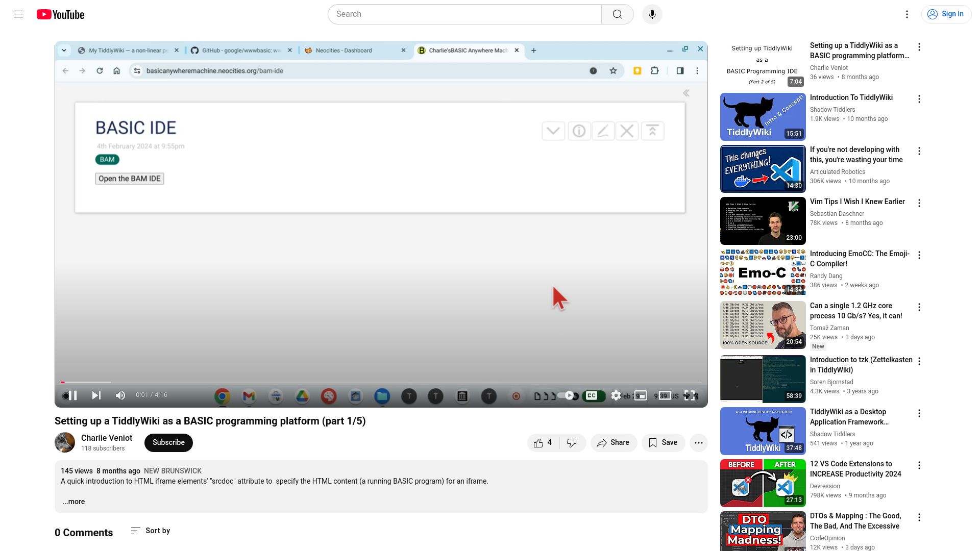Screen dimensions: 980x551
Task: Open 'If you're not developing with this' title
Action: (x=856, y=155)
